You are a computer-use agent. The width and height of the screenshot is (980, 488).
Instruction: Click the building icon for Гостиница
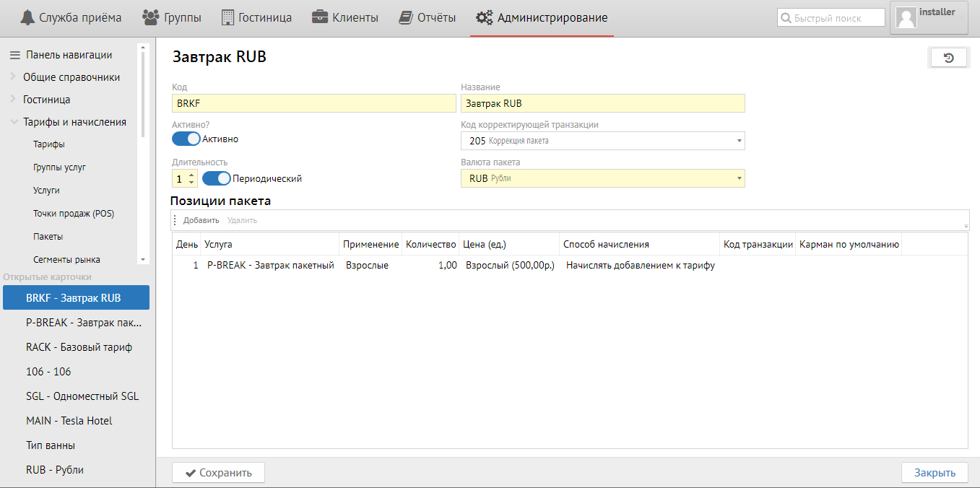tap(227, 17)
